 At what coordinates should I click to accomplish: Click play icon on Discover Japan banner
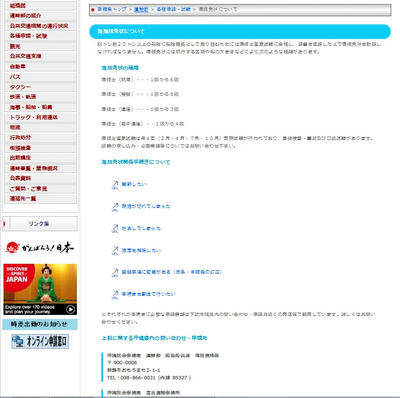tap(70, 309)
